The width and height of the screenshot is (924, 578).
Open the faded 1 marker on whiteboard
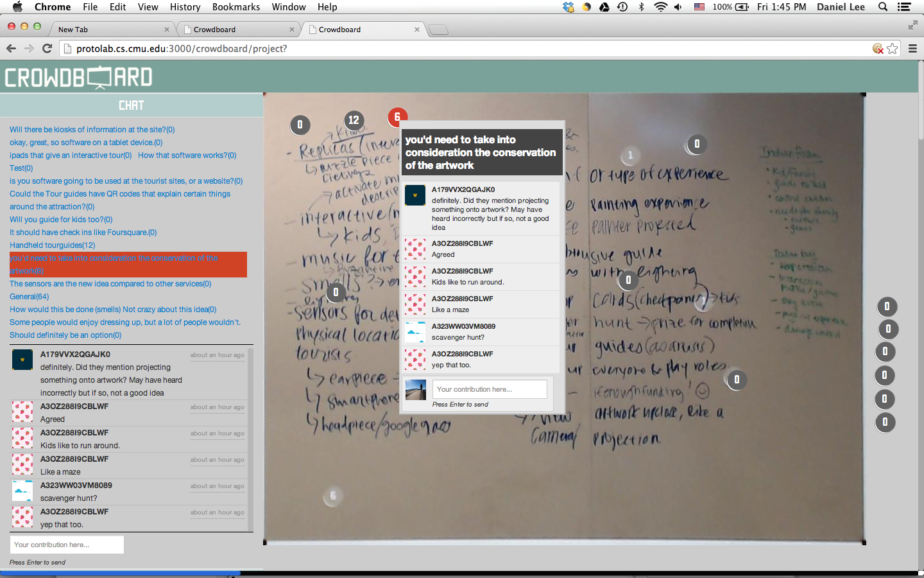[x=630, y=155]
